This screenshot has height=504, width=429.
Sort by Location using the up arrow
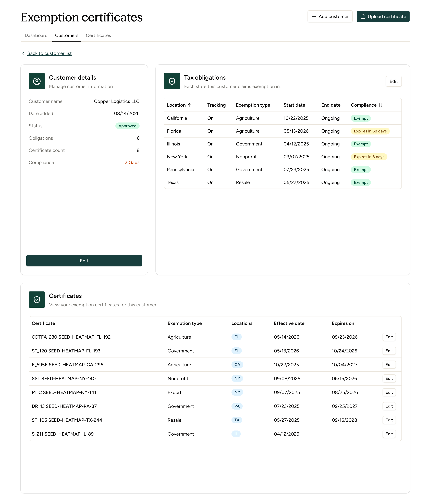pos(190,105)
